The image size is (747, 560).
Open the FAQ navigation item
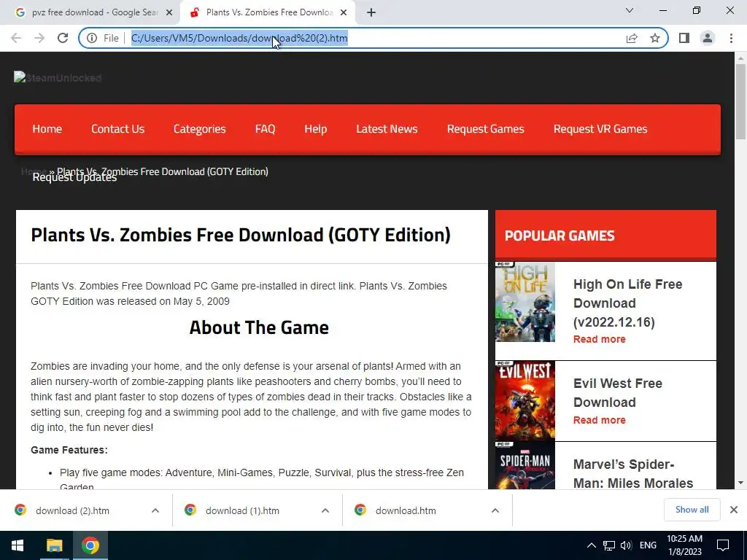click(265, 129)
